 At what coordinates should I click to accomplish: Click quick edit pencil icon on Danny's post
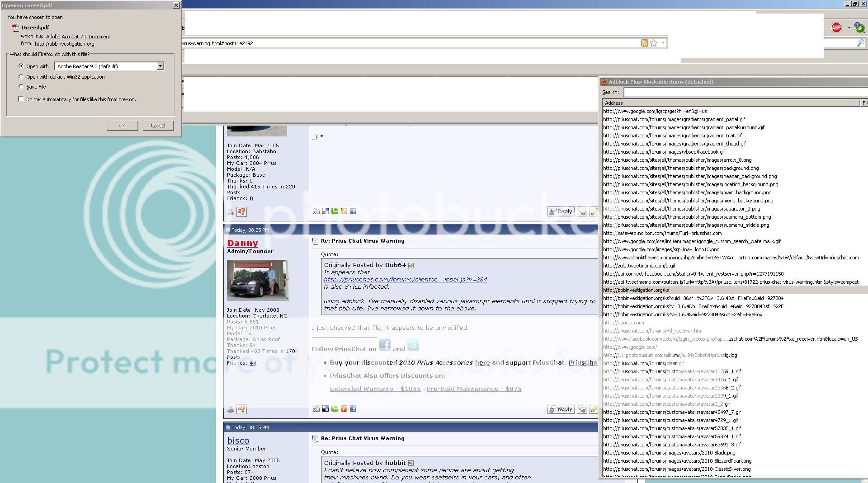[x=594, y=409]
